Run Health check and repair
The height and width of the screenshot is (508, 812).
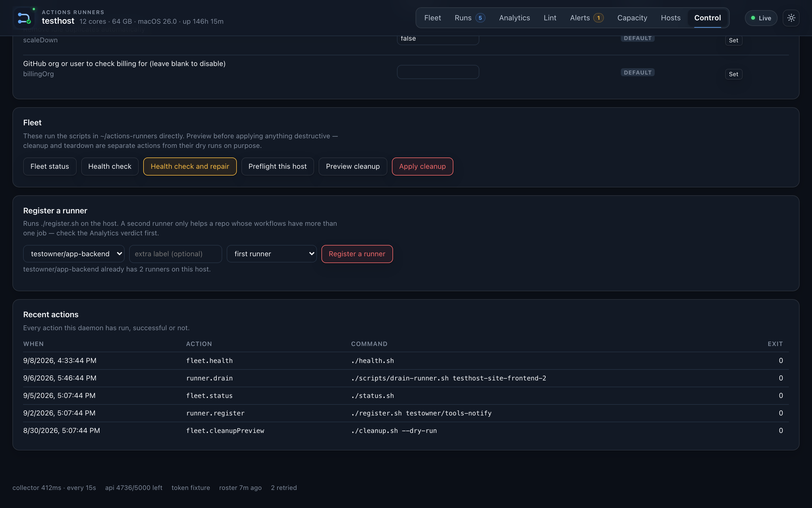[x=190, y=166]
